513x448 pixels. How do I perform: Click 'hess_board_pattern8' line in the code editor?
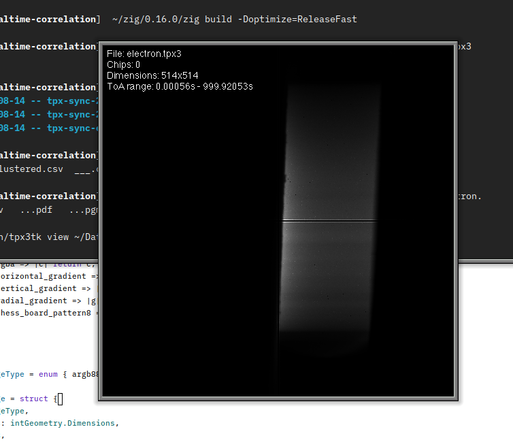tap(49, 313)
